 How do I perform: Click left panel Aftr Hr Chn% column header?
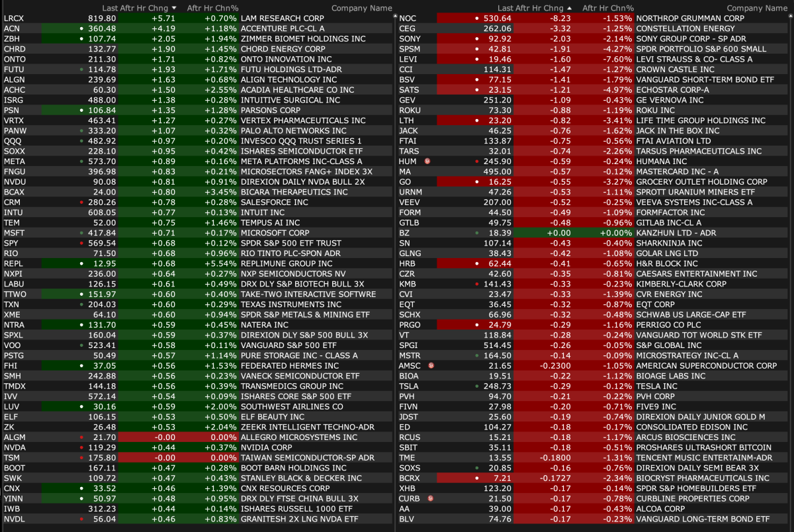[x=212, y=8]
